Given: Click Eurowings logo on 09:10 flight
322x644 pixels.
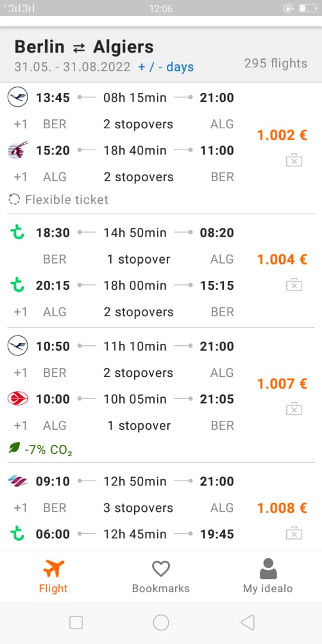Looking at the screenshot, I should coord(18,481).
